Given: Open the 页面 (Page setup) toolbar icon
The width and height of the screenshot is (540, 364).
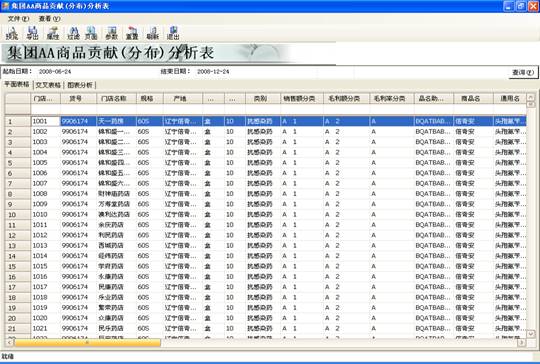Looking at the screenshot, I should coord(91,33).
